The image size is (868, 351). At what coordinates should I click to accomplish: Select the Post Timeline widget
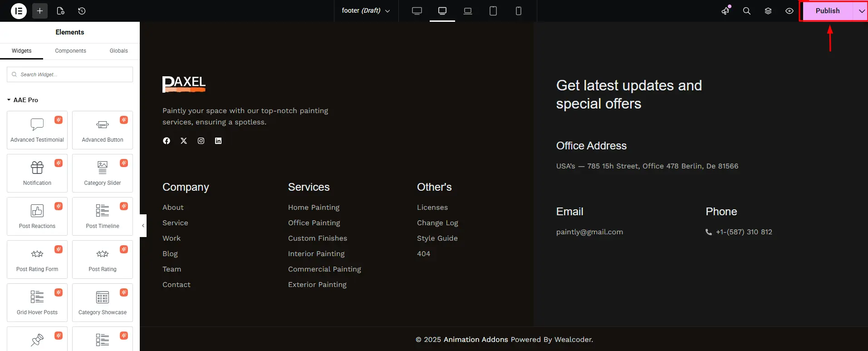pos(103,216)
